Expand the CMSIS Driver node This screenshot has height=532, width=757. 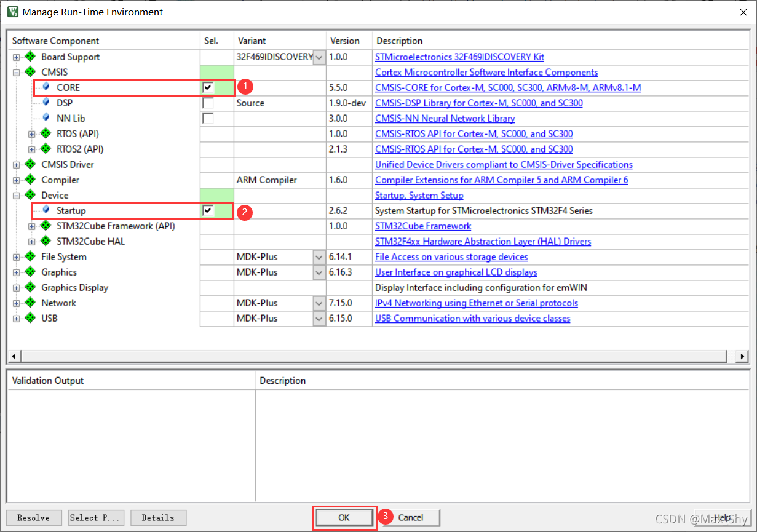click(17, 165)
